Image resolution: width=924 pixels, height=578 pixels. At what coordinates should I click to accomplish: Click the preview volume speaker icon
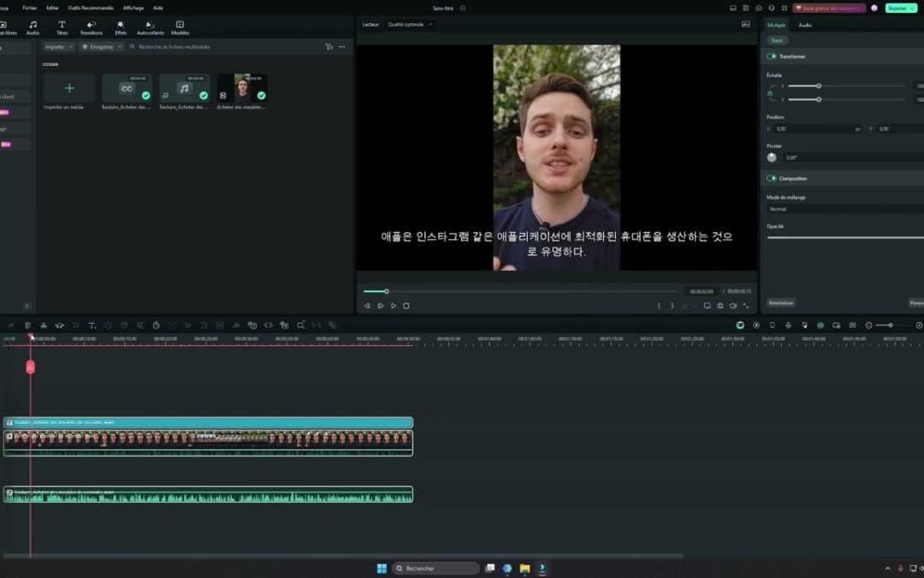(733, 306)
